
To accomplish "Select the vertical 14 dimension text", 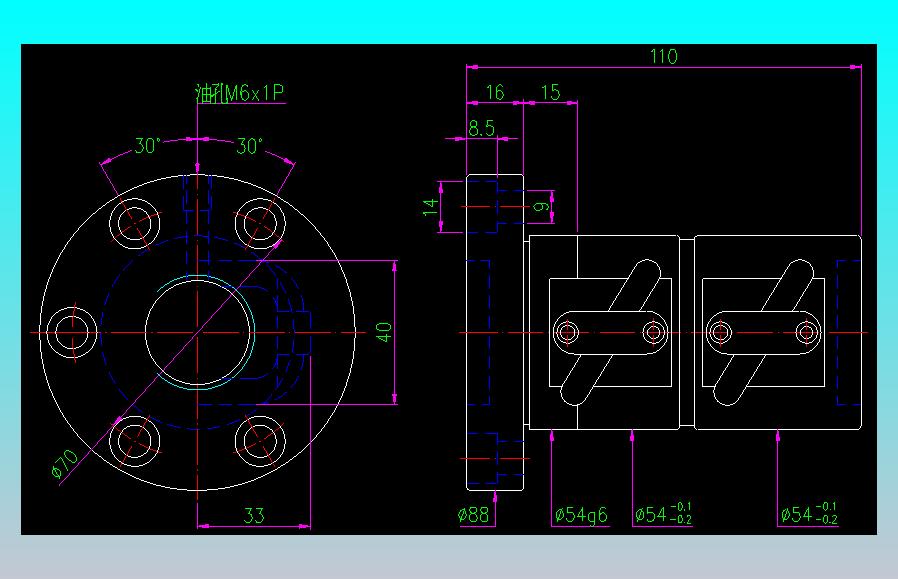I will pyautogui.click(x=431, y=207).
